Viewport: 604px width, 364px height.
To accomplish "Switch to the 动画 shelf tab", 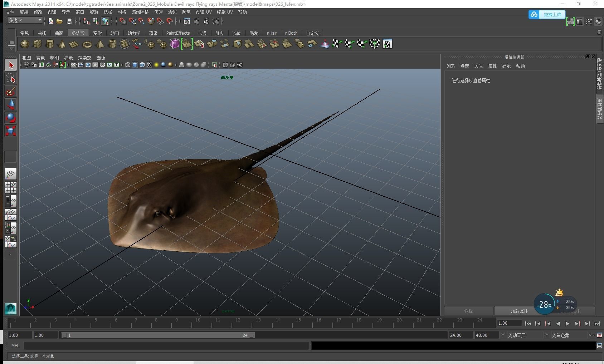I will (x=115, y=33).
